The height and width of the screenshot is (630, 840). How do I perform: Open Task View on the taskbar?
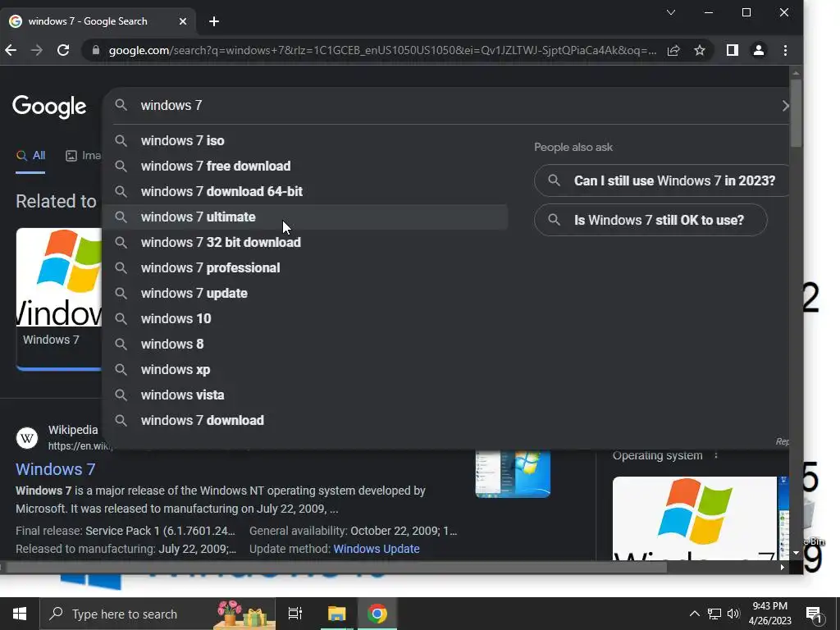point(295,614)
